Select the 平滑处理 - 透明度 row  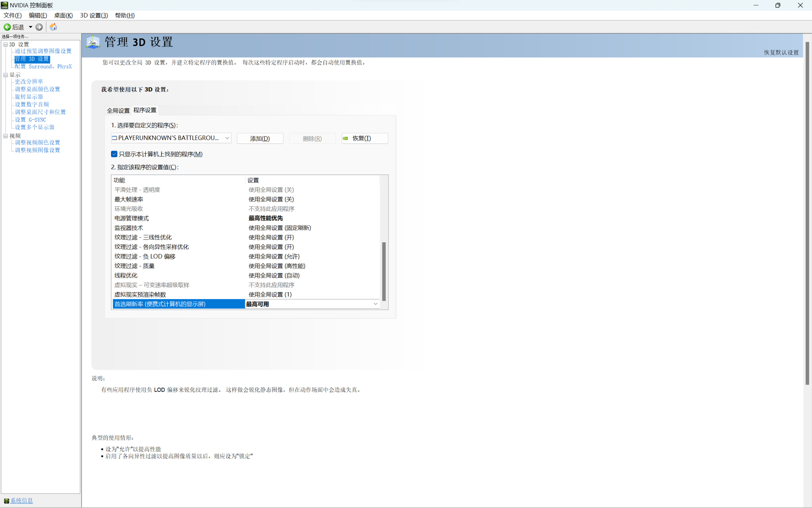246,190
